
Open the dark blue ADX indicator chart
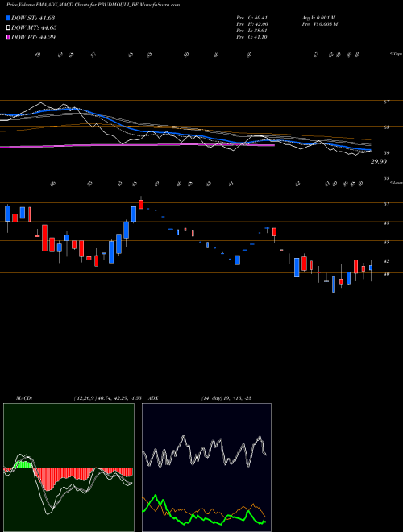206,468
